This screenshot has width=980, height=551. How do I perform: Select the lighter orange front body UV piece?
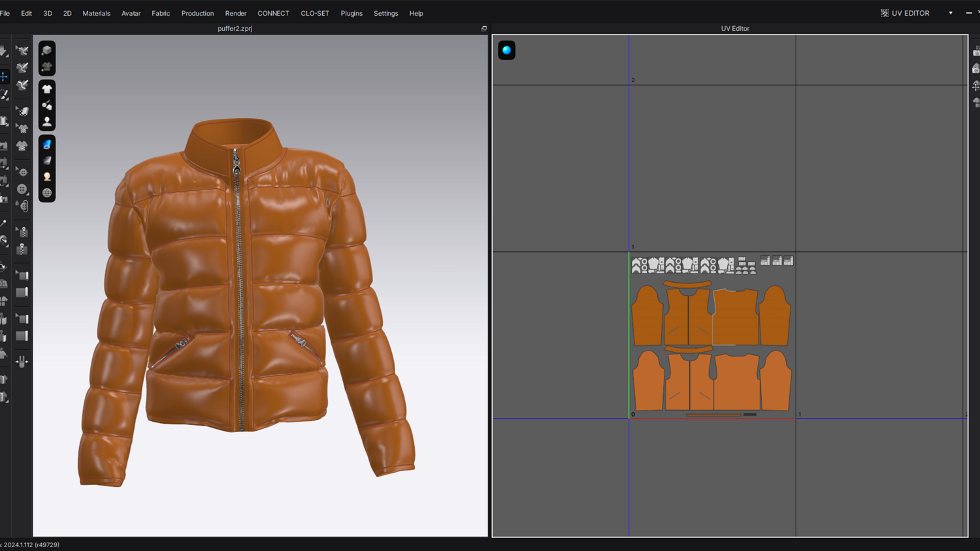tap(689, 383)
